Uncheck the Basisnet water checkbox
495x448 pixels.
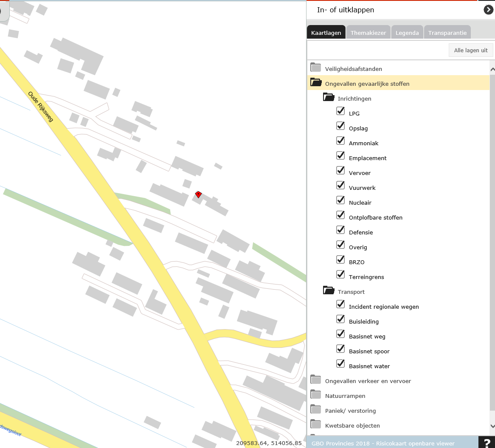340,364
